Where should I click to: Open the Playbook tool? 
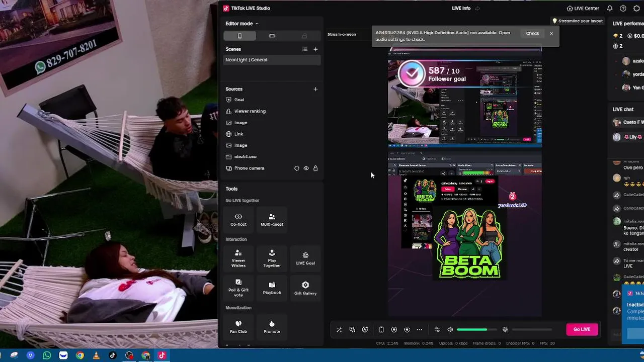click(272, 288)
